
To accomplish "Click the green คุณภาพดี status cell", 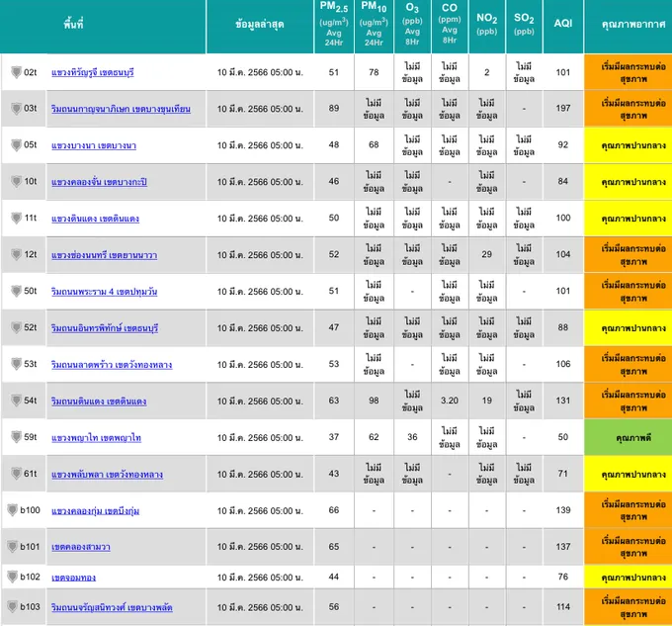I will pos(628,437).
